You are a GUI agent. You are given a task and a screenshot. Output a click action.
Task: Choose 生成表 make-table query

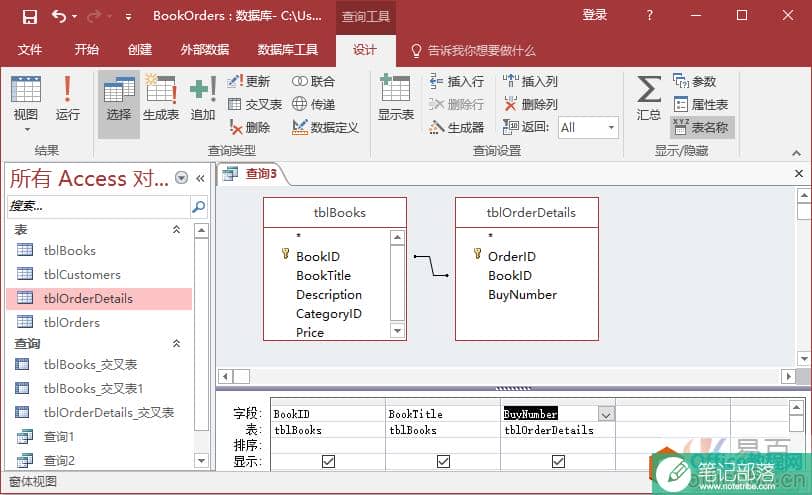click(x=161, y=98)
